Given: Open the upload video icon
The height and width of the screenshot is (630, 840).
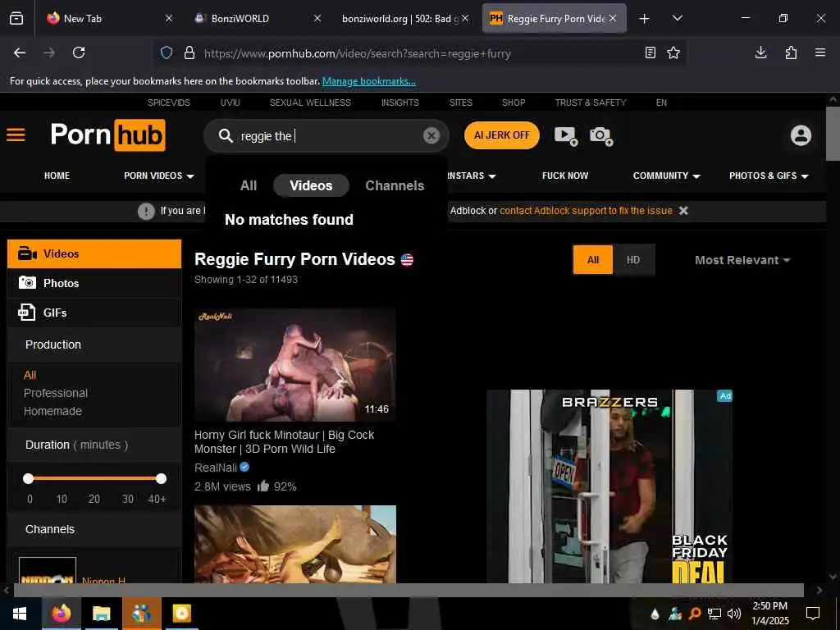Looking at the screenshot, I should (566, 135).
